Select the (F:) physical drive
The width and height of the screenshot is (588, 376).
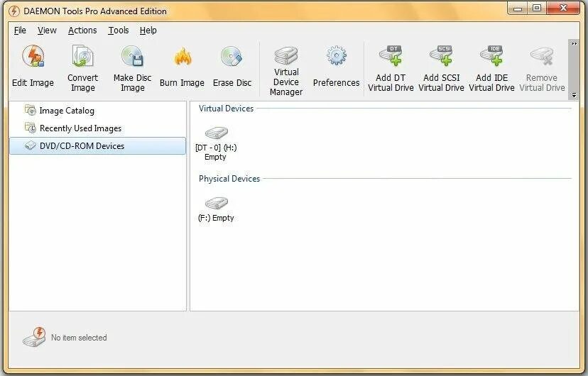coord(216,209)
